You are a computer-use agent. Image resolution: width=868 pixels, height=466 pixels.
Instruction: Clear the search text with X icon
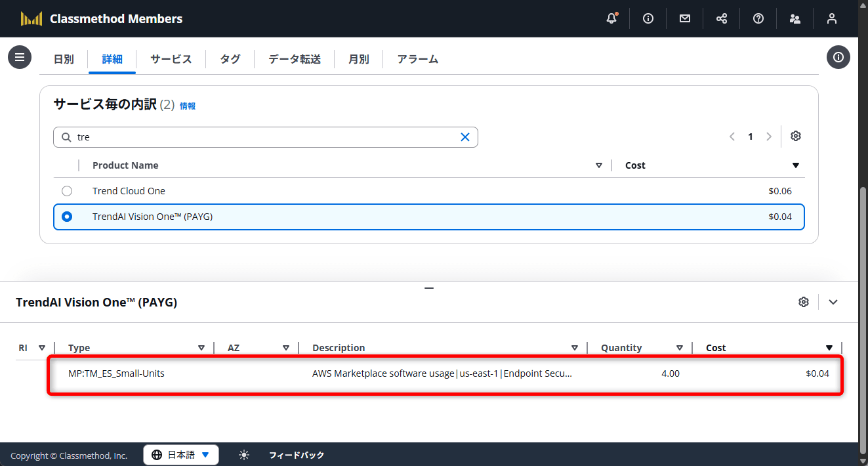point(465,137)
